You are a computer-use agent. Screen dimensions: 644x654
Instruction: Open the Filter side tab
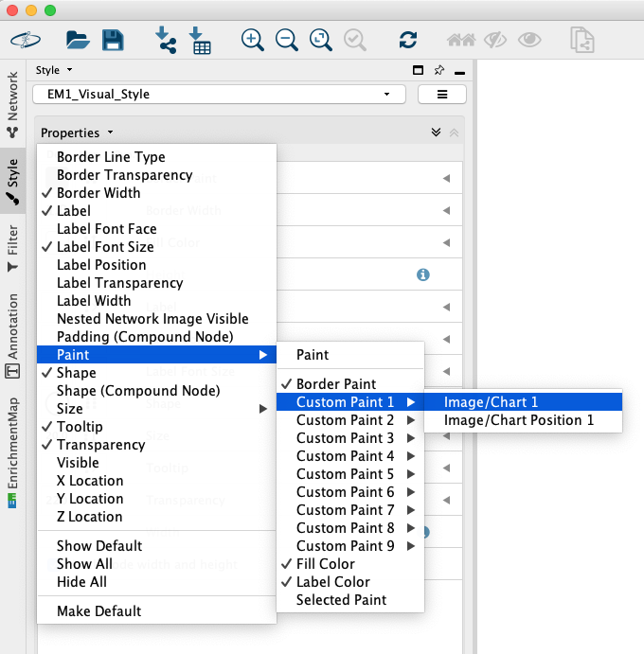13,249
